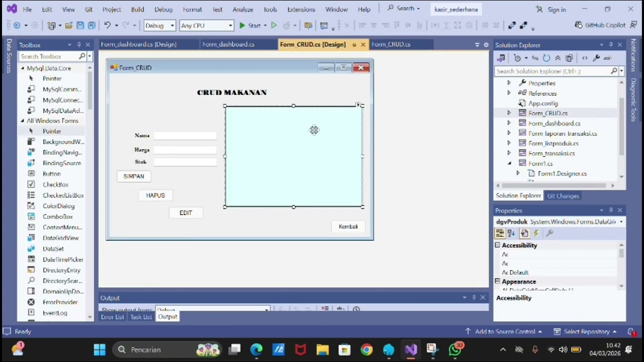Click Refresh icon in Solution Explorer toolbar
644x362 pixels.
546,58
